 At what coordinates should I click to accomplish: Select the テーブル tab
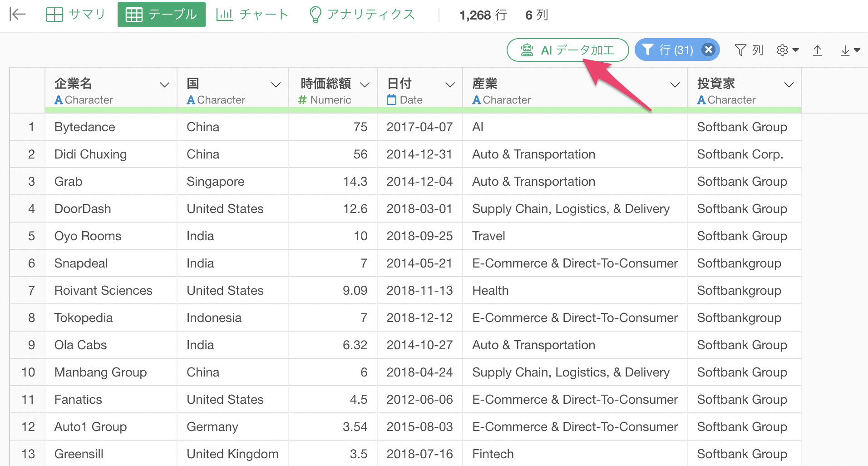(161, 15)
